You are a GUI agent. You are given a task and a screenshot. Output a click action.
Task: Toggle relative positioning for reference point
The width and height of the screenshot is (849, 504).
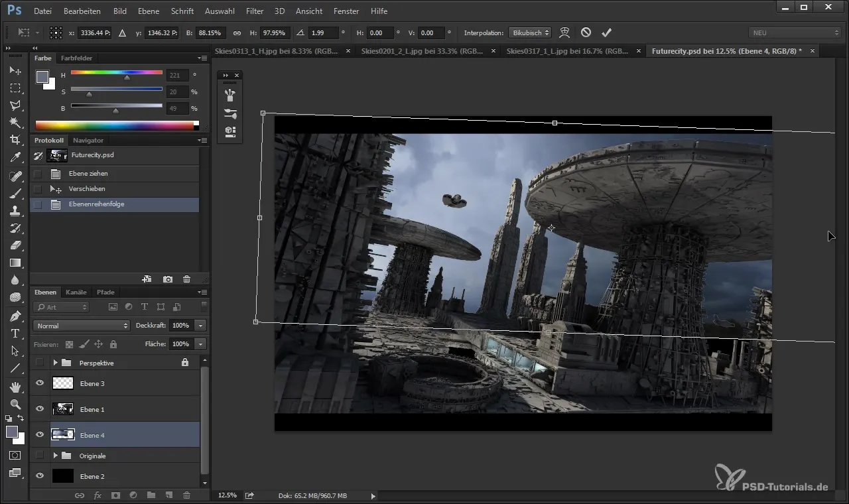tap(123, 32)
